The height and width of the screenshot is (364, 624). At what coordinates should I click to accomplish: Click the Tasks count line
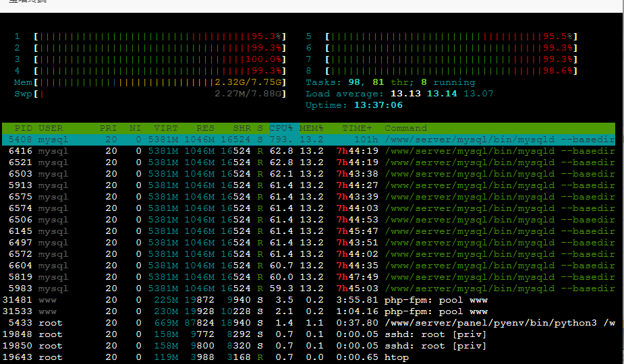[391, 82]
